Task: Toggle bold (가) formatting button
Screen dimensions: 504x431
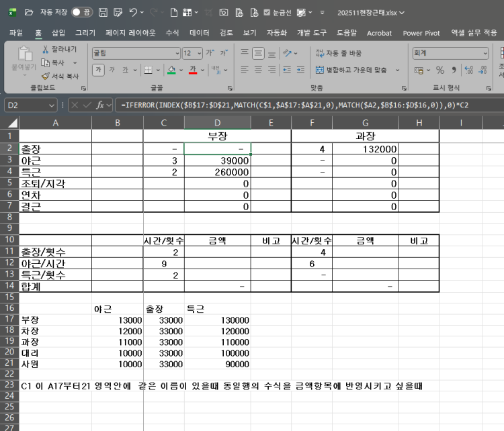Action: (x=99, y=70)
